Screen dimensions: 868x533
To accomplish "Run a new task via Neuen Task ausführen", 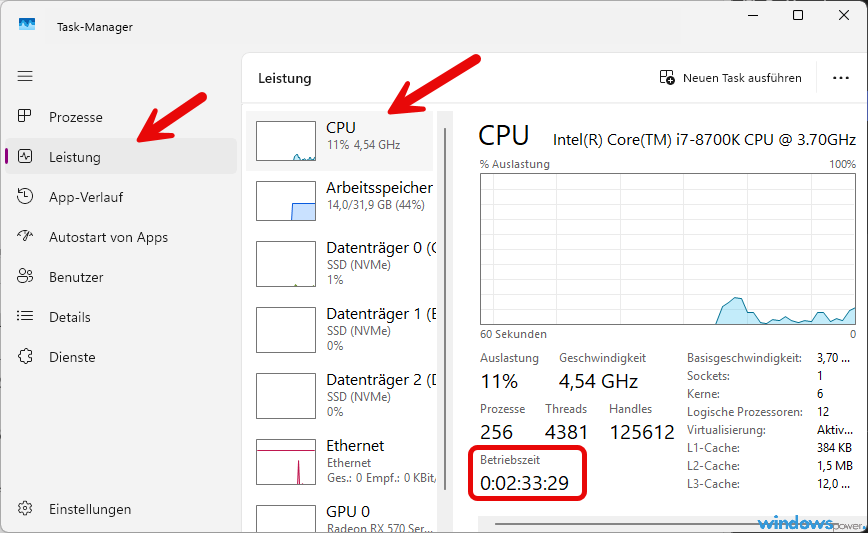I will [731, 78].
